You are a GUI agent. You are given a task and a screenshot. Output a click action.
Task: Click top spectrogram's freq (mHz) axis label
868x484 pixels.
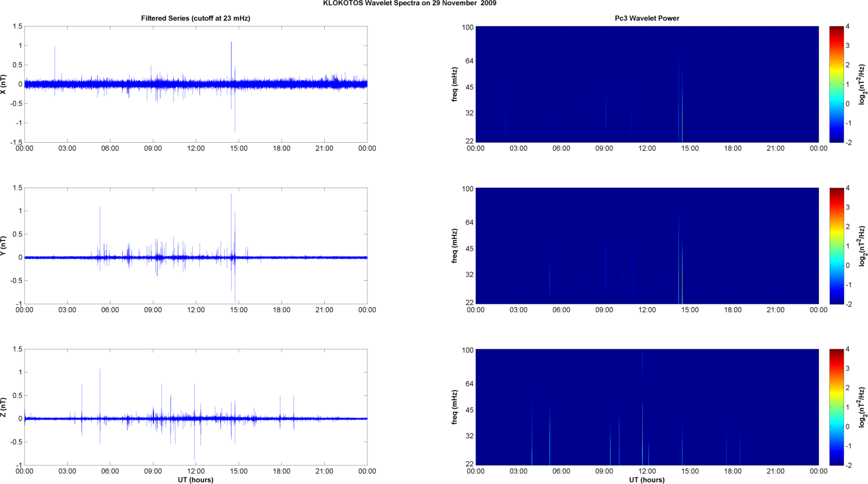point(455,84)
